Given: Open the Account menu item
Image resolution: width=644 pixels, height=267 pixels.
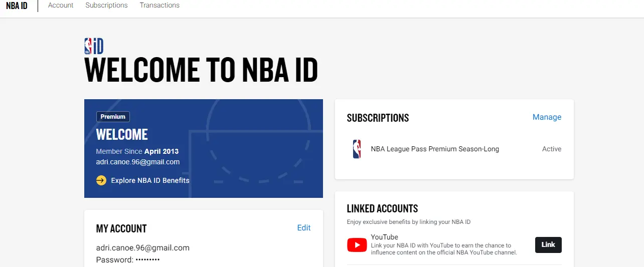Looking at the screenshot, I should point(61,5).
